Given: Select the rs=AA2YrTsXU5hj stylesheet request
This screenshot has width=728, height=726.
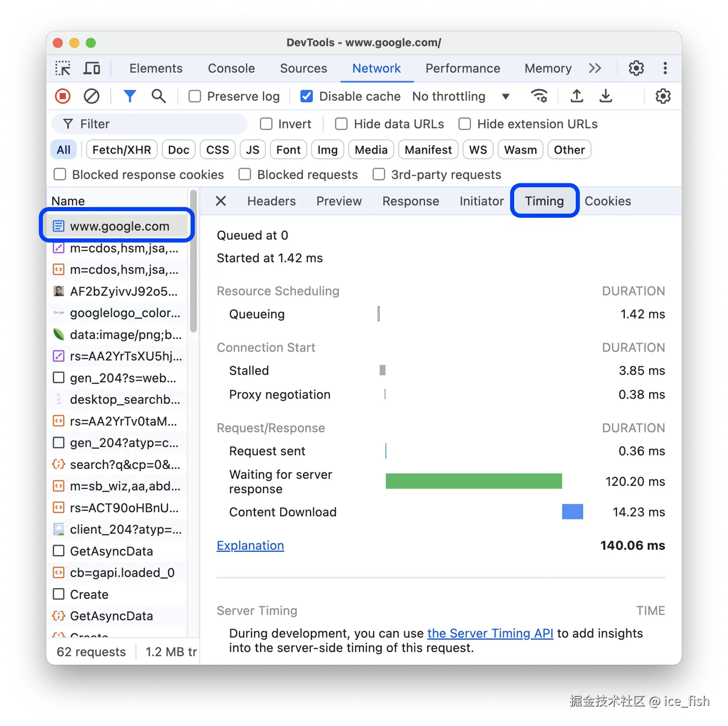Looking at the screenshot, I should coord(117,356).
